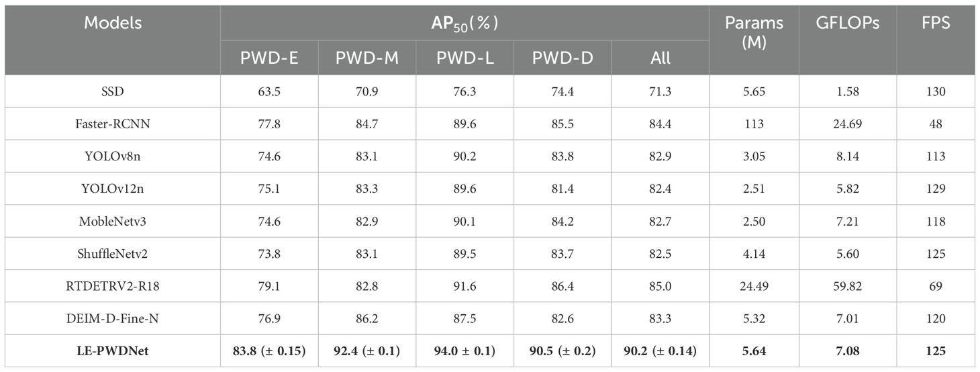Select the Faster-RCNN row label
Viewport: 980px width, 372px height.
pyautogui.click(x=113, y=124)
